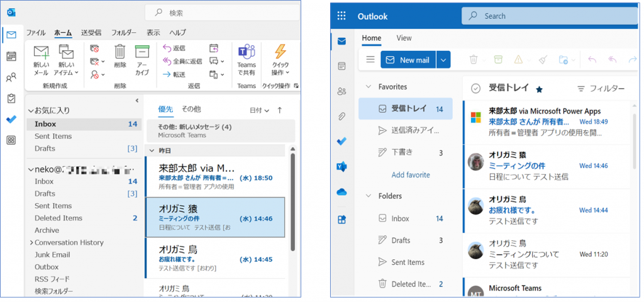Click the trash Delete icon in new Outlook
Screen dimensions: 644x302
click(x=474, y=60)
